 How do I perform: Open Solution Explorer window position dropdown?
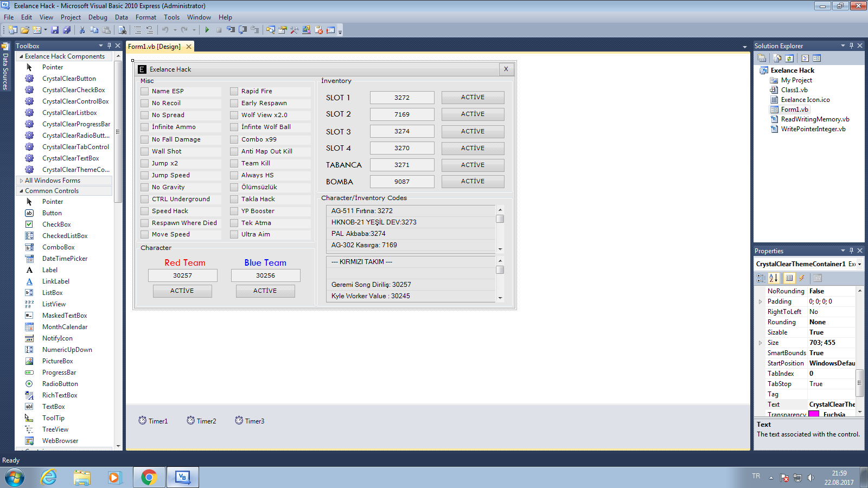point(843,46)
